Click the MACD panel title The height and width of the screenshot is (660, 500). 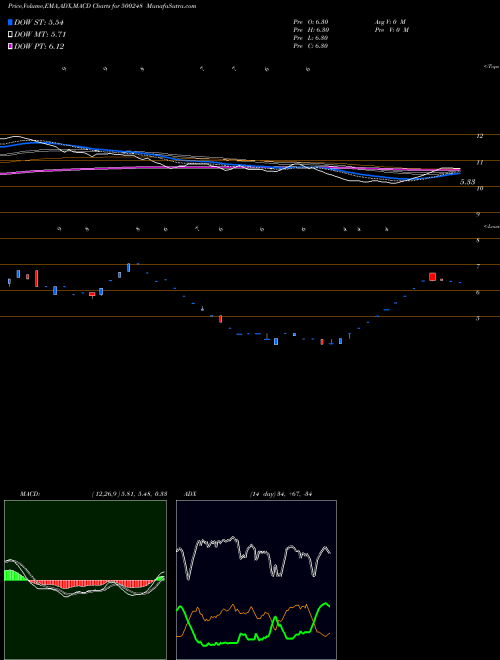[29, 493]
